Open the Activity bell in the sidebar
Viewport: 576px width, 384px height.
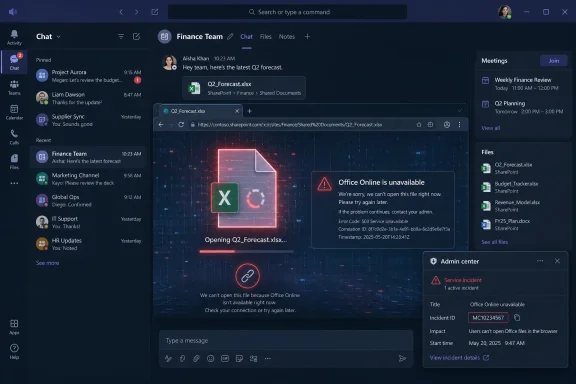tap(14, 37)
